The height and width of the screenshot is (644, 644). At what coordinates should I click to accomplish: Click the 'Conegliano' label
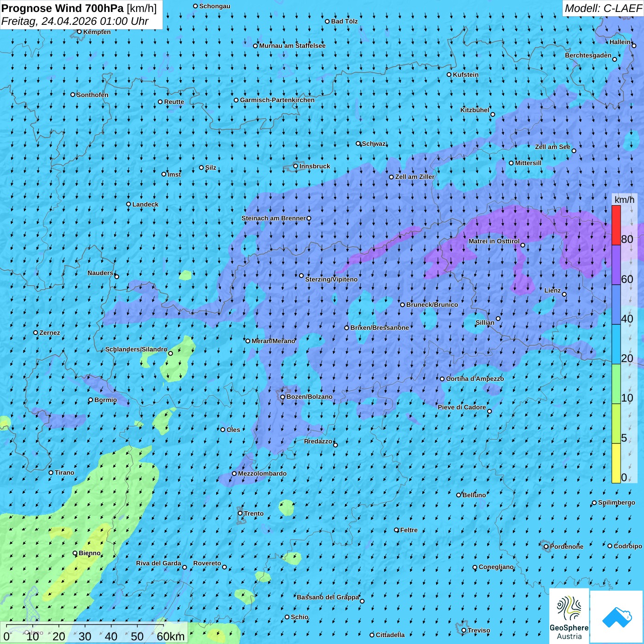coord(496,567)
